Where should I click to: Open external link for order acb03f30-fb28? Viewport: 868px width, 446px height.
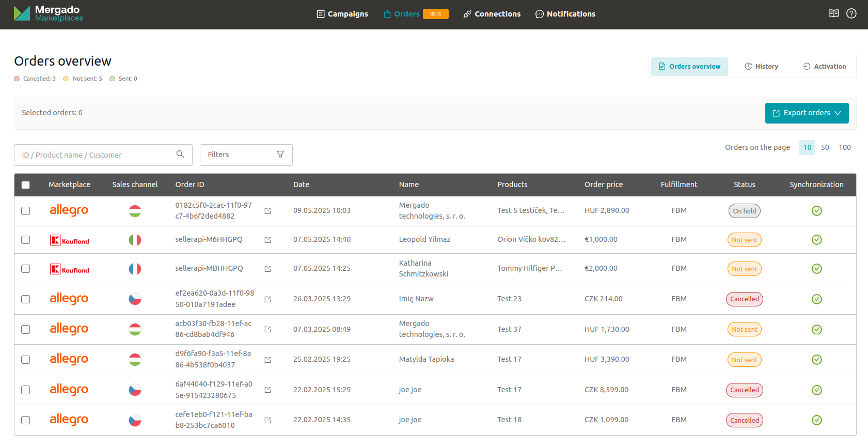pyautogui.click(x=267, y=329)
